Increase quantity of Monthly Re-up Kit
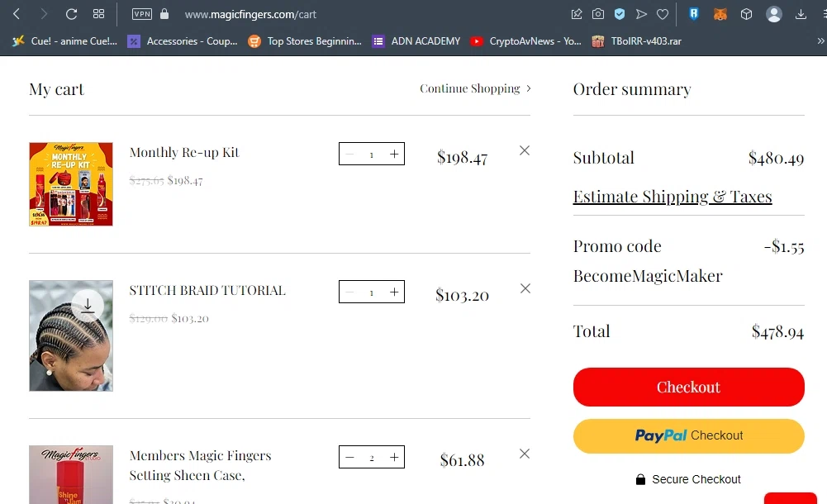Viewport: 827px width, 504px height. 394,154
